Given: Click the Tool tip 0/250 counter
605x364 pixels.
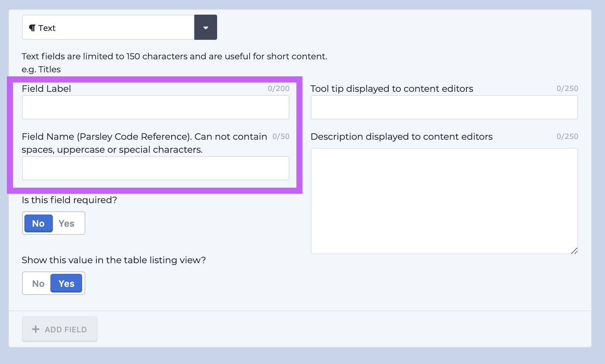Looking at the screenshot, I should coord(567,89).
